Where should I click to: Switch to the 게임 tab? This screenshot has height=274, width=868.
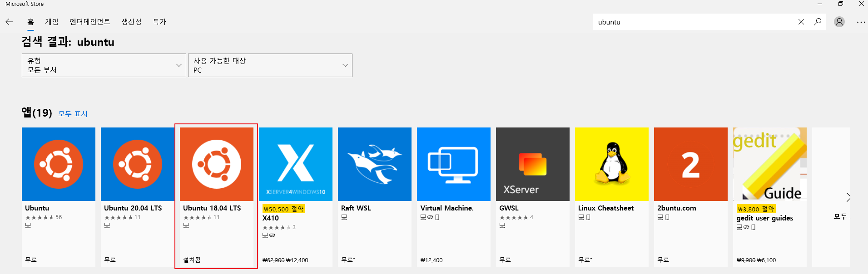click(52, 22)
